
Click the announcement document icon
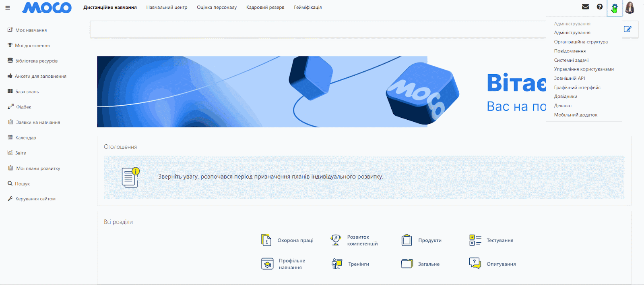(130, 177)
